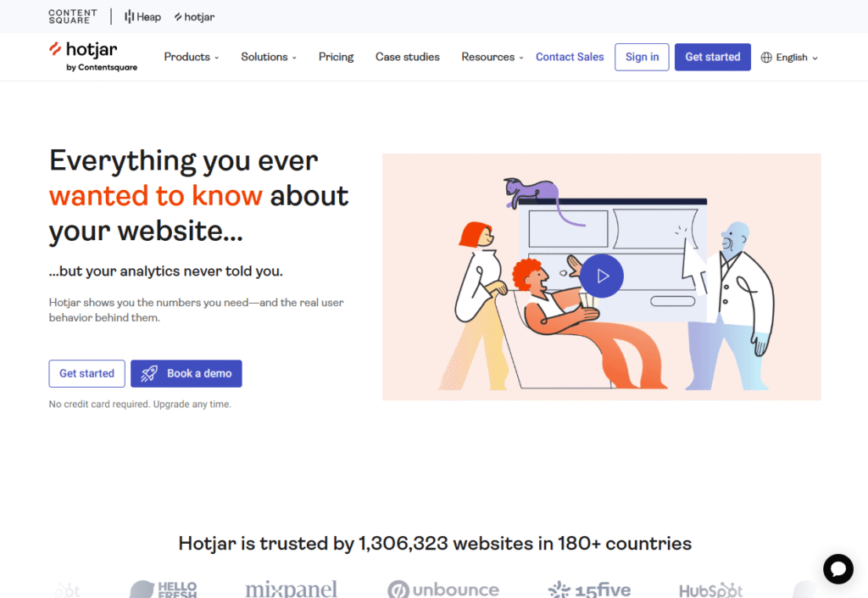
Task: Click Get started in the navigation bar
Action: (x=712, y=57)
